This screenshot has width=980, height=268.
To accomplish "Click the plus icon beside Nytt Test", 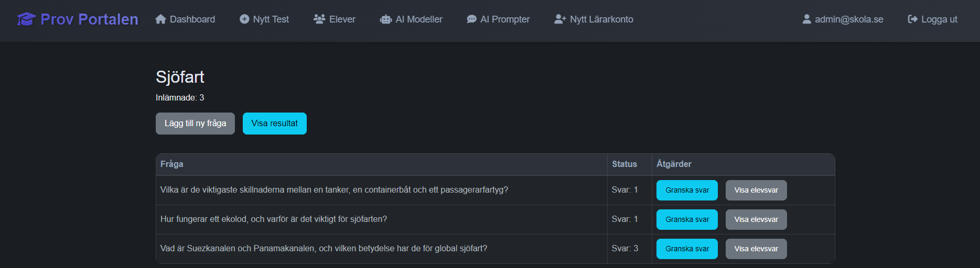I will [x=244, y=19].
